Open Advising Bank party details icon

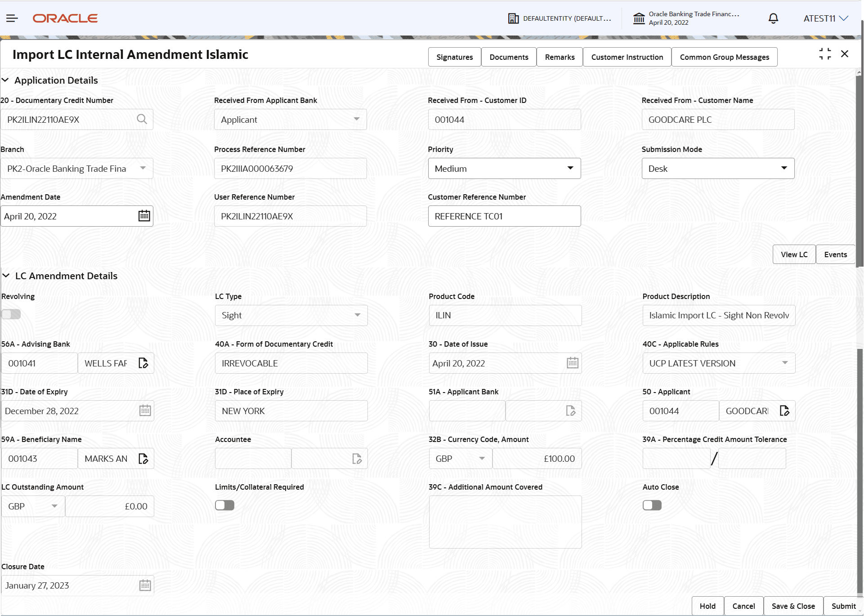tap(143, 363)
